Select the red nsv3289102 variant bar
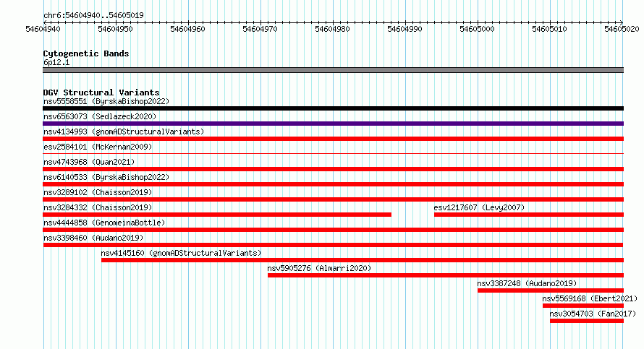This screenshot has height=349, width=644. coord(333,199)
